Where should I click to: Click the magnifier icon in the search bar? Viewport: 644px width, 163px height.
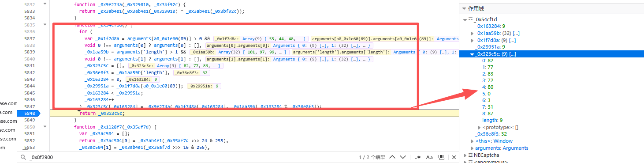point(23,157)
